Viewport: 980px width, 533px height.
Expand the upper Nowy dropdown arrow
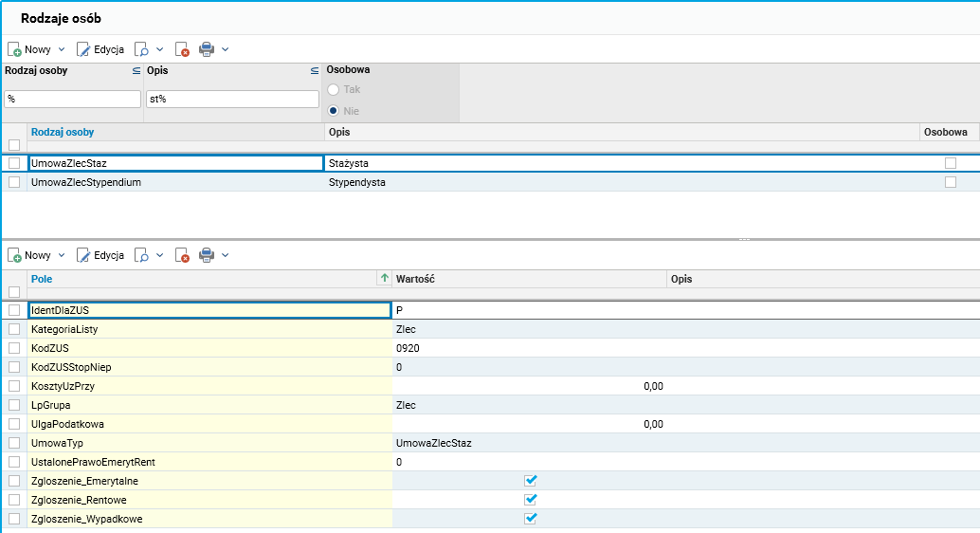point(62,48)
